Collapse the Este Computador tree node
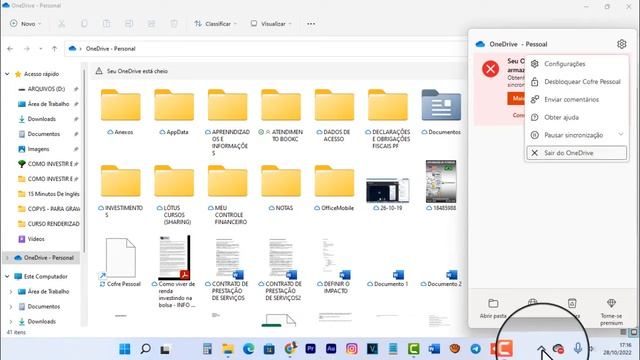The width and height of the screenshot is (640, 360). tap(7, 276)
